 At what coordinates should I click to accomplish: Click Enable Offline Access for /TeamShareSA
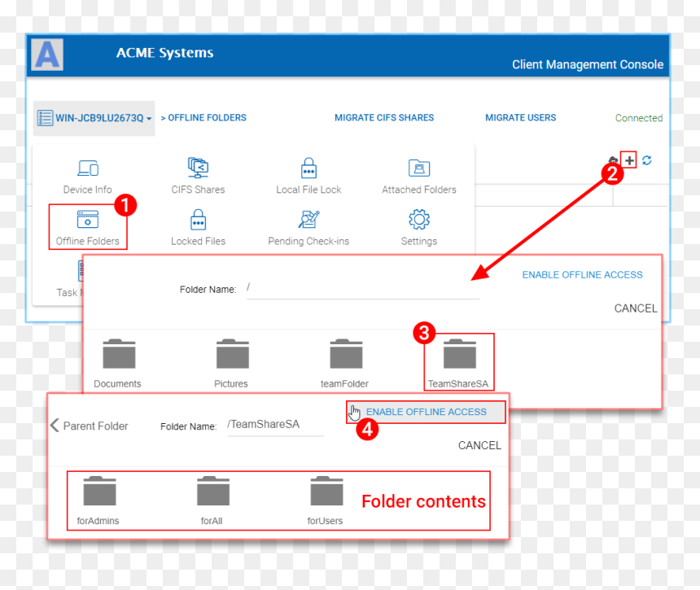(x=426, y=412)
